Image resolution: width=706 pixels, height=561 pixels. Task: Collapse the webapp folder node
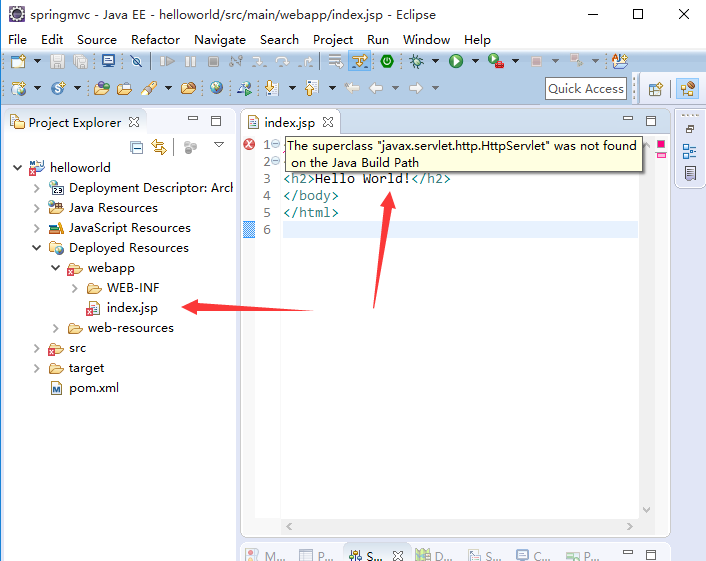(x=55, y=268)
